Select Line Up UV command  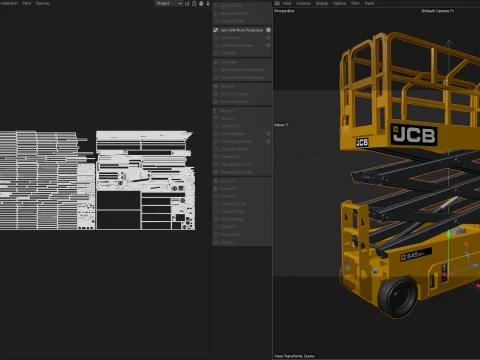tap(242, 126)
